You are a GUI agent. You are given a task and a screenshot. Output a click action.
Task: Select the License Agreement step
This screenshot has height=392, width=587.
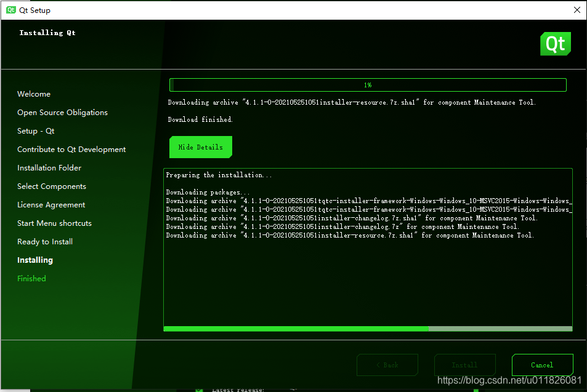click(51, 204)
